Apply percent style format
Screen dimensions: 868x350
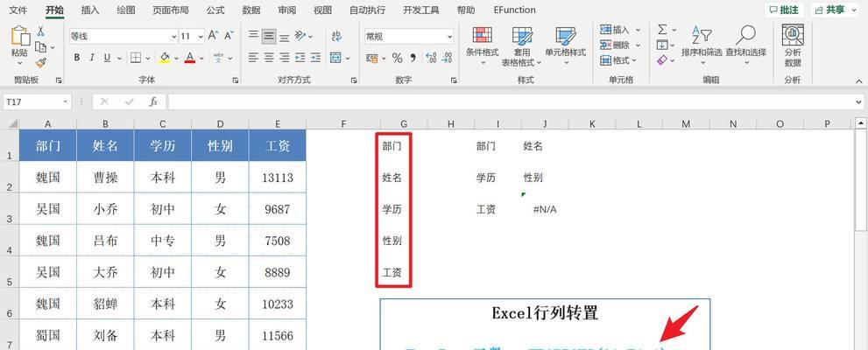(x=398, y=58)
